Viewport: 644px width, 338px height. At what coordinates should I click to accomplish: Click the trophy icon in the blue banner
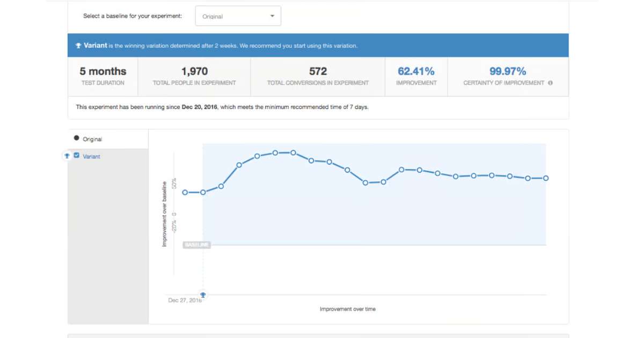point(78,46)
